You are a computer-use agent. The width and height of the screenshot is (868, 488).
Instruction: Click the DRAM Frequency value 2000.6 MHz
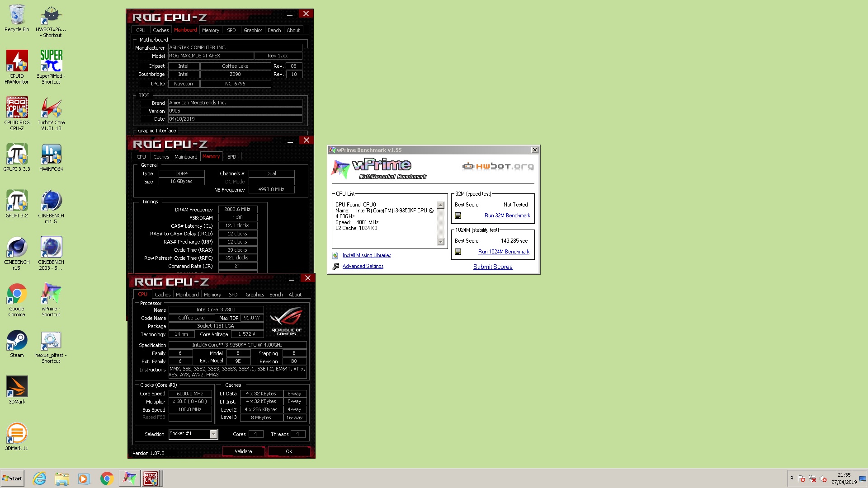(x=238, y=210)
